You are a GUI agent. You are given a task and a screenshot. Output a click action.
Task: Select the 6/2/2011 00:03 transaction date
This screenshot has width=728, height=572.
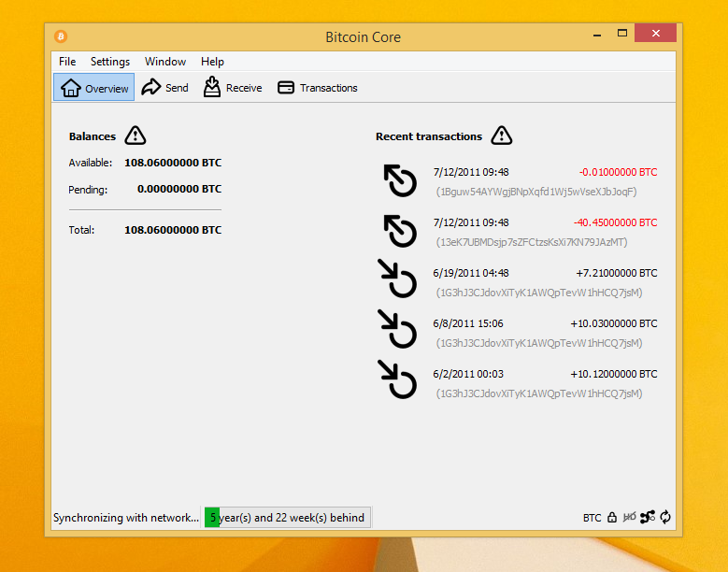pos(468,374)
